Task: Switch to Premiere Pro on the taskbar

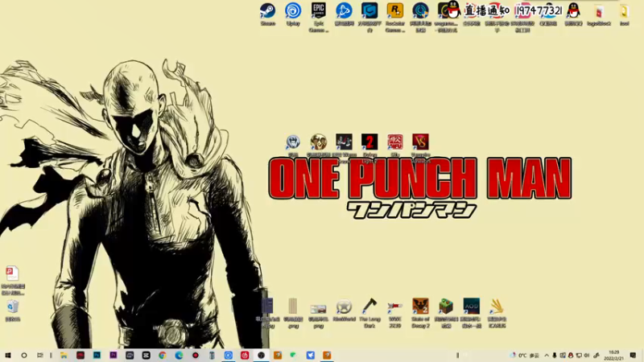Action: [x=113, y=356]
